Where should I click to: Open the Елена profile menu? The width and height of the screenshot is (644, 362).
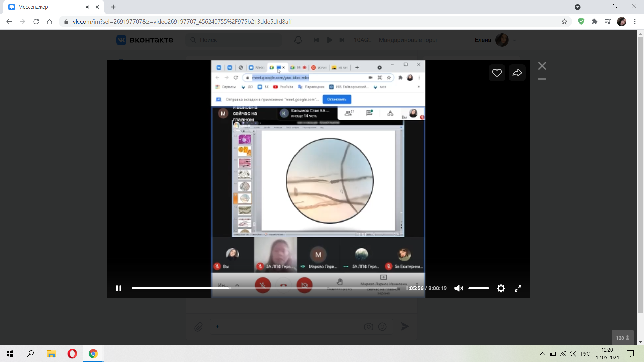pyautogui.click(x=495, y=40)
